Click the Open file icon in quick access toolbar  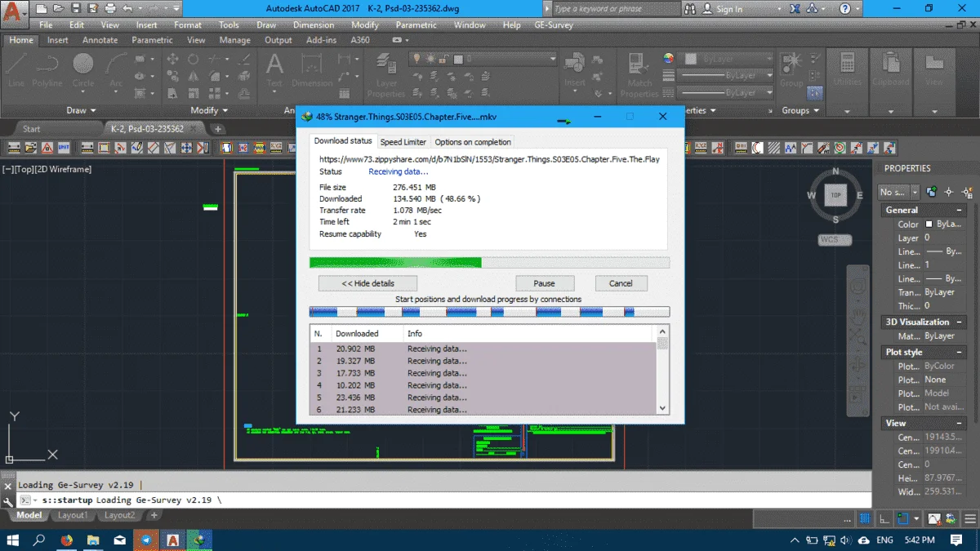pos(57,9)
